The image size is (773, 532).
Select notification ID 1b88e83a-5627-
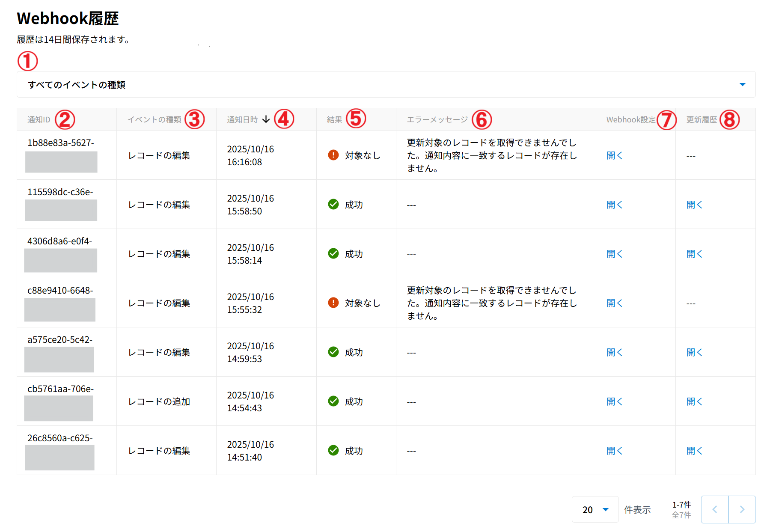[60, 143]
